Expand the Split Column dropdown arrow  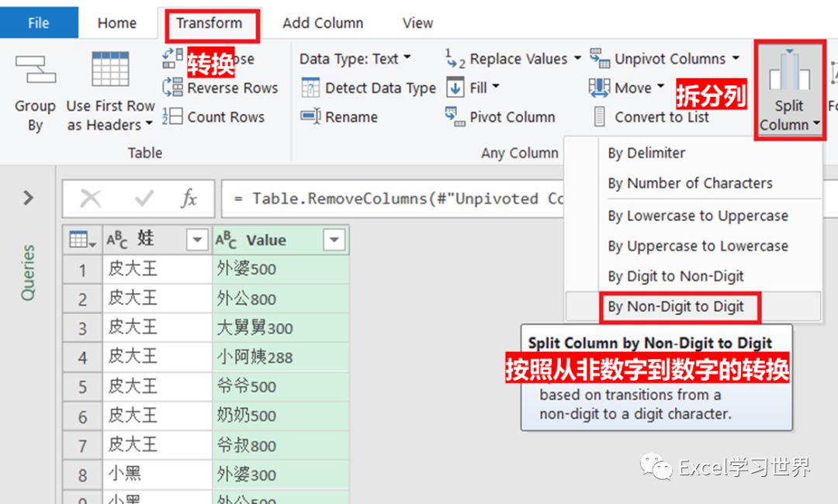click(x=816, y=124)
